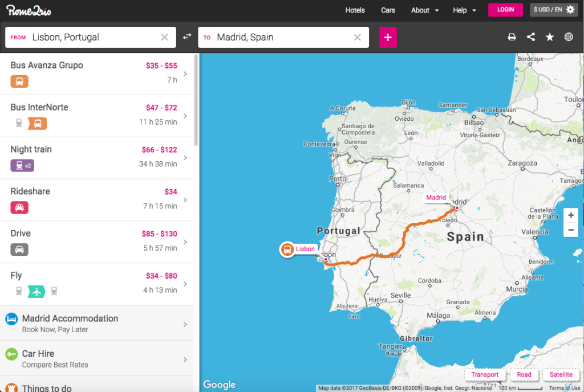Click the orange castle icon for Things to do
This screenshot has height=392, width=584.
pos(11,387)
